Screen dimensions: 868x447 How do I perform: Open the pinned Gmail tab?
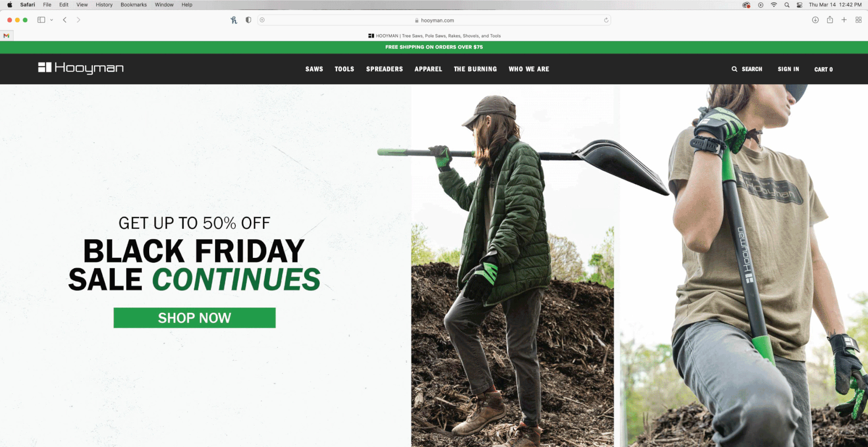(6, 36)
